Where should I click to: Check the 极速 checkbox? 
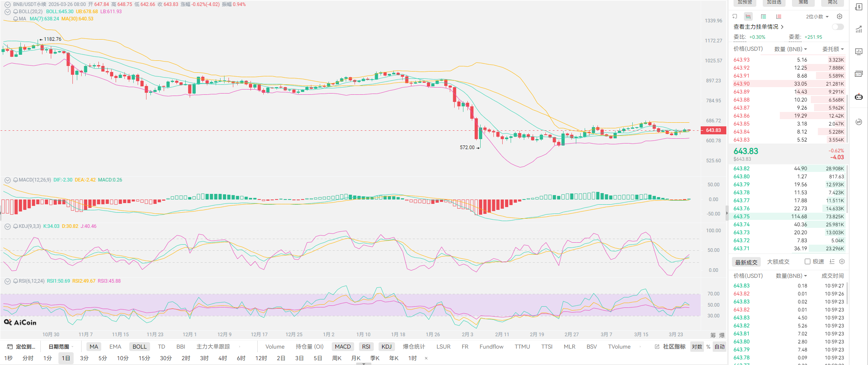coord(808,261)
